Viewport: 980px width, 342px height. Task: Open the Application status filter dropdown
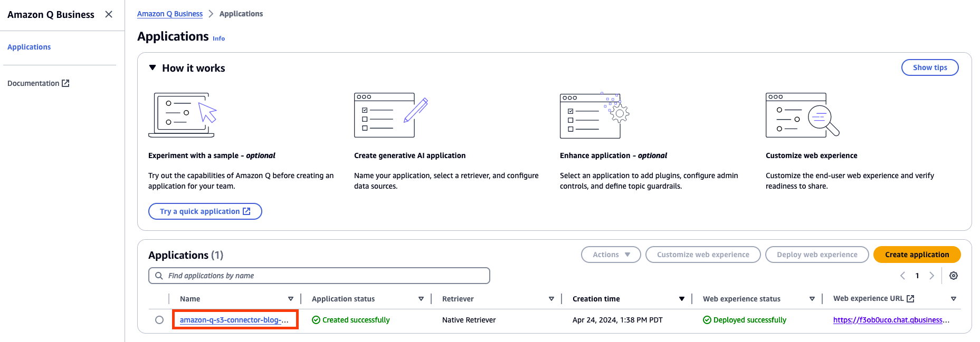pos(421,298)
